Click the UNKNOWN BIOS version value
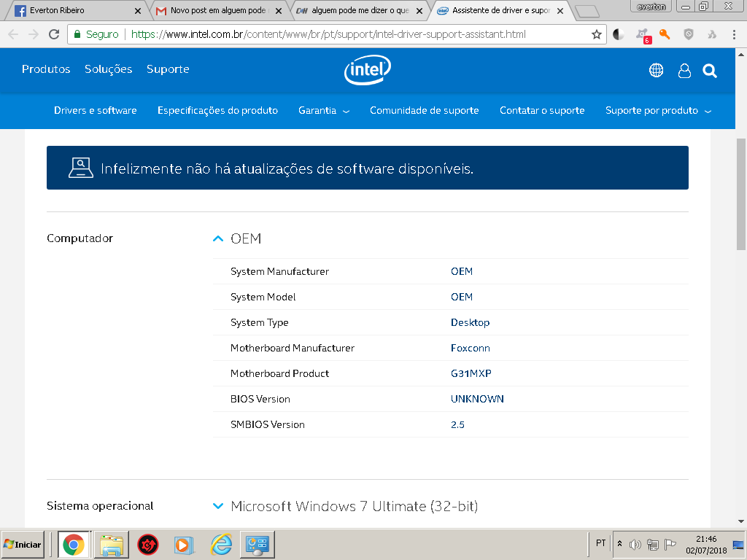 [477, 399]
